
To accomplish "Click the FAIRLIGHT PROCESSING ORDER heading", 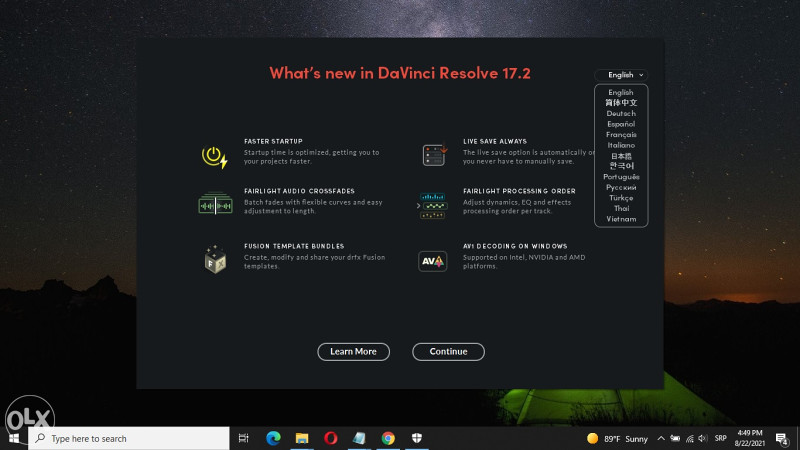I will pos(519,191).
